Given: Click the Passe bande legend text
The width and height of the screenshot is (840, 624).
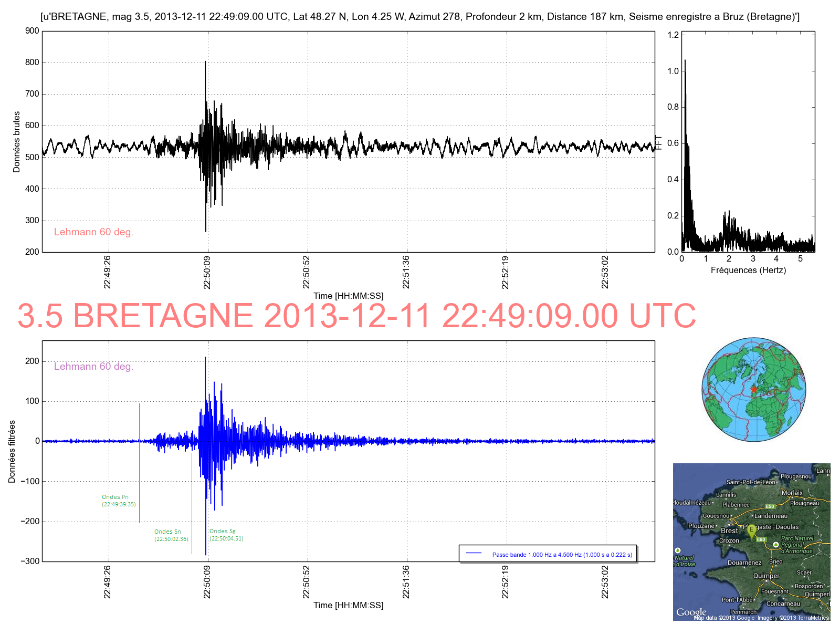Looking at the screenshot, I should point(562,555).
